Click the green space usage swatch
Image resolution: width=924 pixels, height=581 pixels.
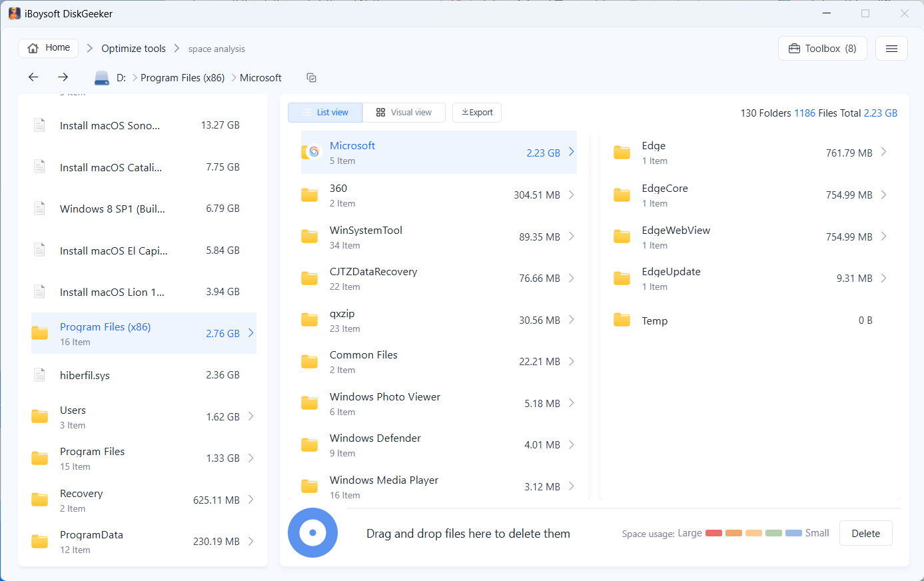(773, 533)
